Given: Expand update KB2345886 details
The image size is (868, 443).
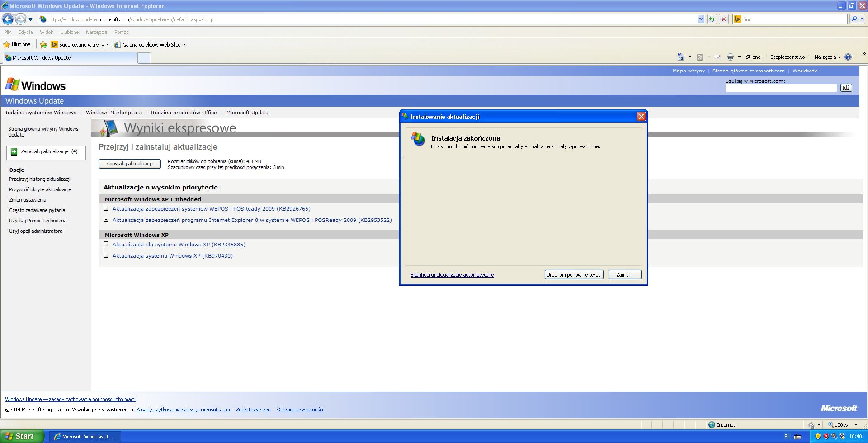Looking at the screenshot, I should pos(106,244).
